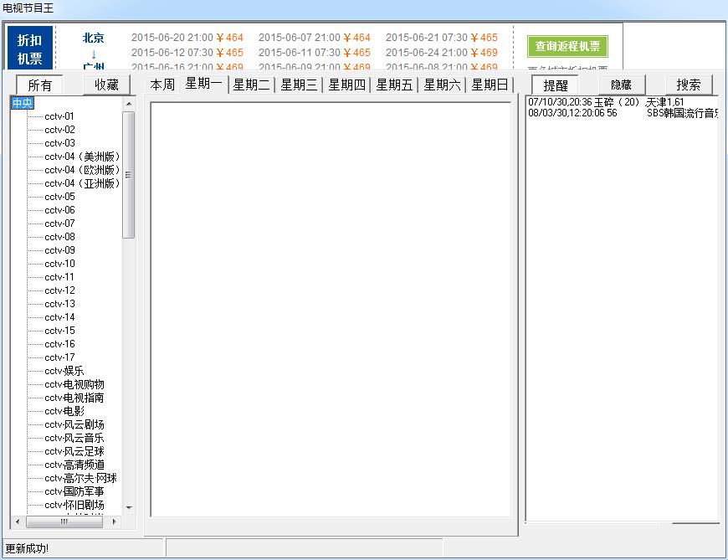The image size is (728, 560).
Task: Click the 查询返程机票 green button
Action: point(567,46)
